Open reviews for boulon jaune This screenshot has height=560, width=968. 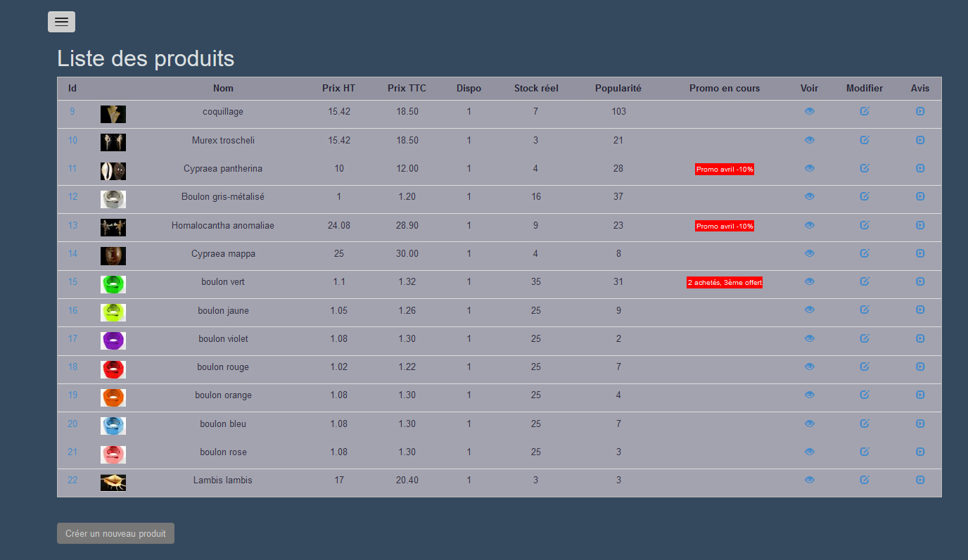(x=920, y=310)
